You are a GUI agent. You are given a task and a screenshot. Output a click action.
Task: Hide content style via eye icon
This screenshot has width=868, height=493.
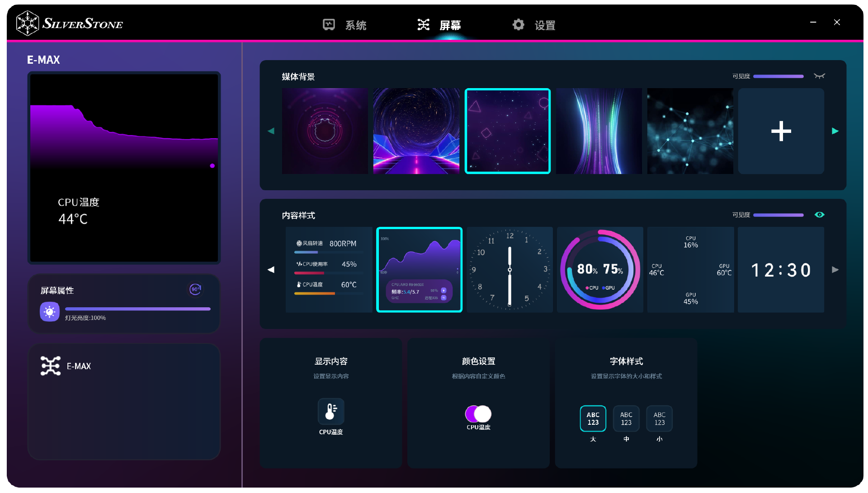[819, 215]
